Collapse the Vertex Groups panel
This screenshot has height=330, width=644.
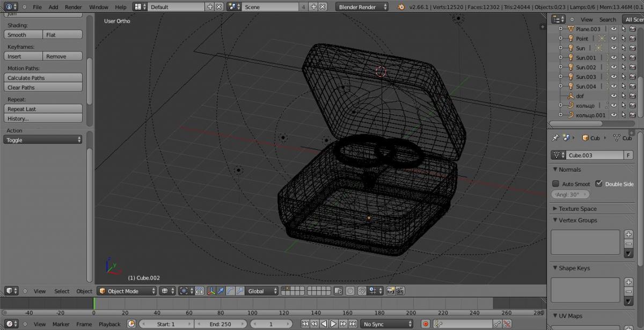[577, 220]
